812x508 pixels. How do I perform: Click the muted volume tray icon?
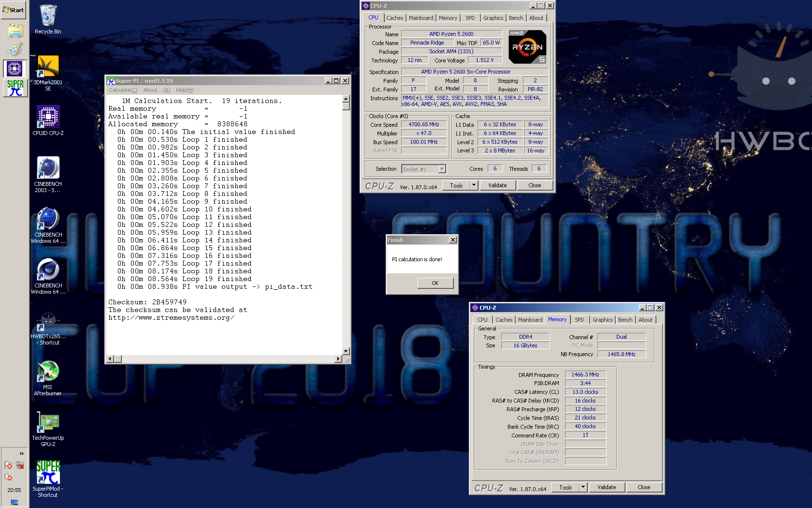[x=8, y=477]
